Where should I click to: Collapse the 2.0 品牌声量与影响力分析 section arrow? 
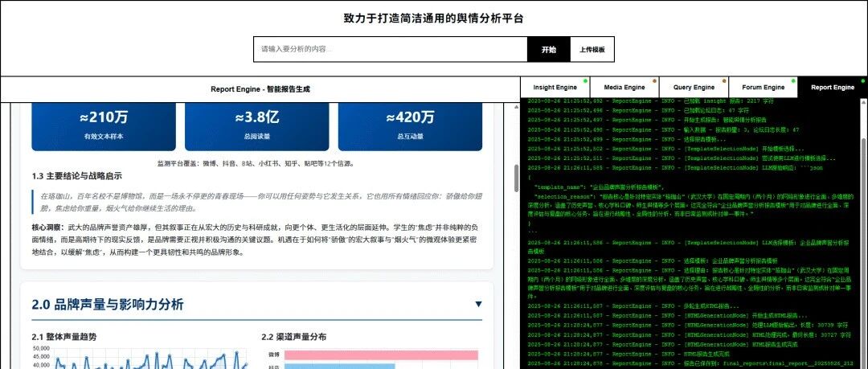pos(478,304)
